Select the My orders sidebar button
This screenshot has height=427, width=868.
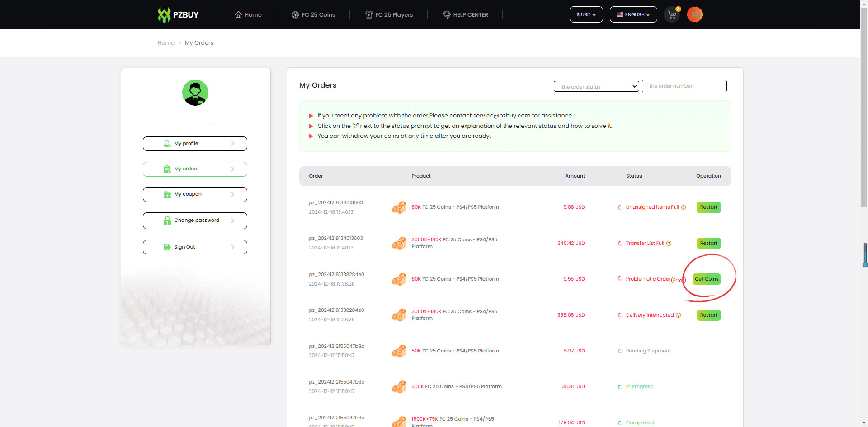pyautogui.click(x=195, y=169)
